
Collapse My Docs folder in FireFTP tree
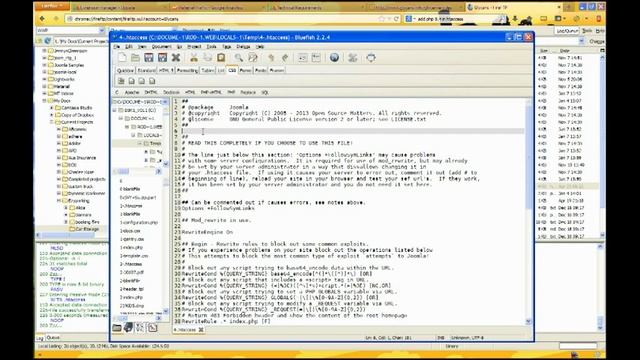pos(45,100)
